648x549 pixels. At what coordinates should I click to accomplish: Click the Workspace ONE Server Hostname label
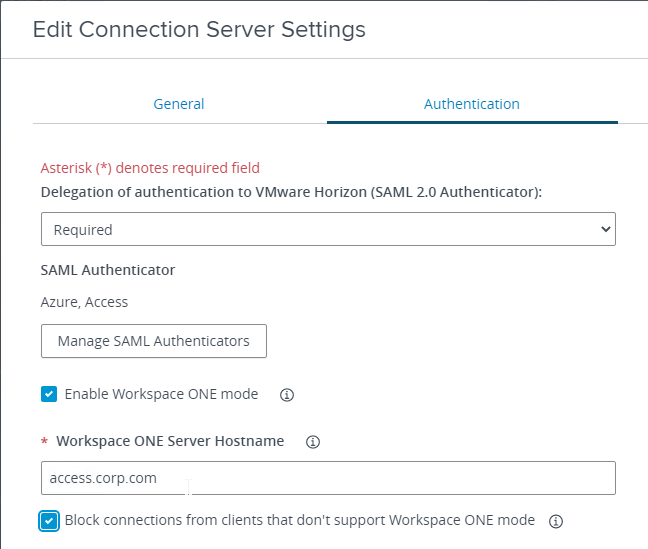coord(170,441)
